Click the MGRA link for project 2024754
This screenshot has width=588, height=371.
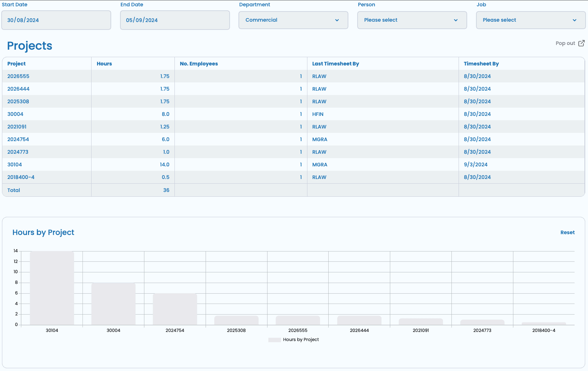pos(320,139)
